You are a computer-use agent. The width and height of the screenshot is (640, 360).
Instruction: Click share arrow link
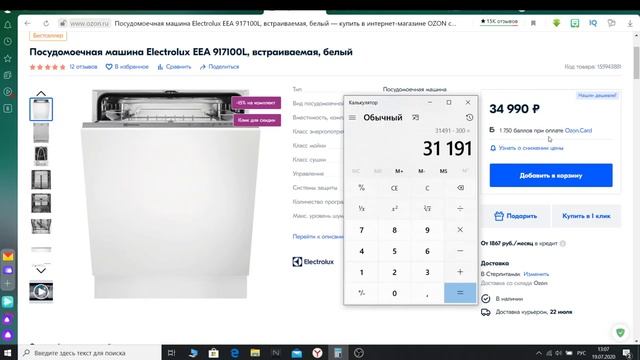(220, 67)
